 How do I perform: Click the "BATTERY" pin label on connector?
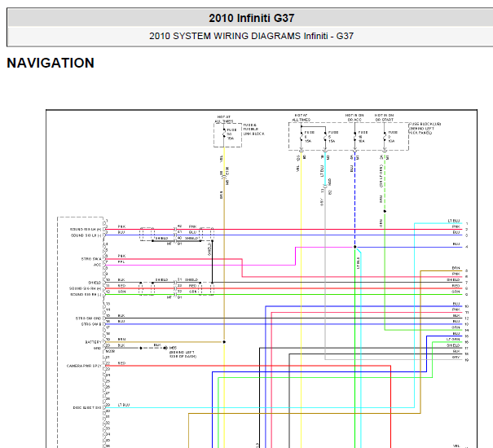point(94,342)
